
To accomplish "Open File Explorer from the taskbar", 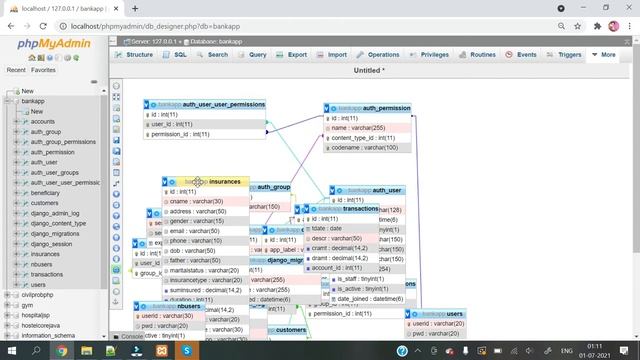I will click(87, 351).
